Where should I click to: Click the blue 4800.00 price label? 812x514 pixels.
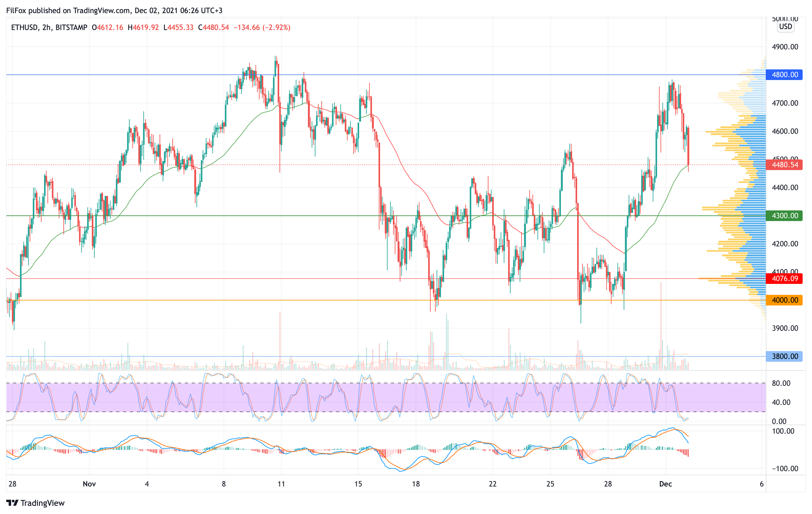[784, 75]
